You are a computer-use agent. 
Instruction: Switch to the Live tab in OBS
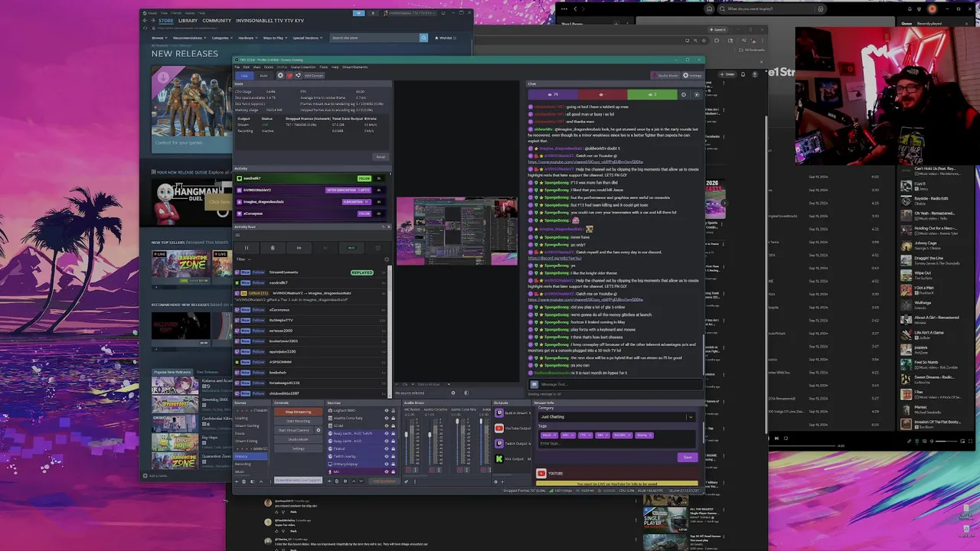[244, 76]
